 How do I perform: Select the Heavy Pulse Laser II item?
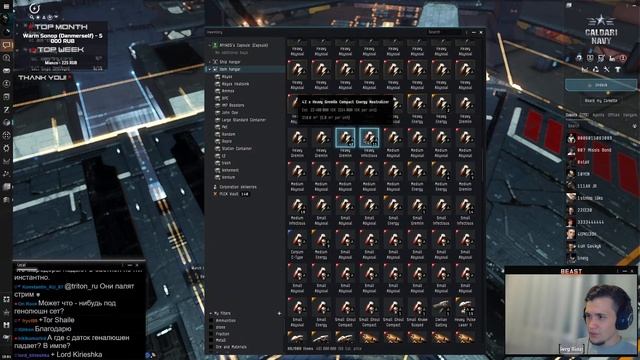465,312
